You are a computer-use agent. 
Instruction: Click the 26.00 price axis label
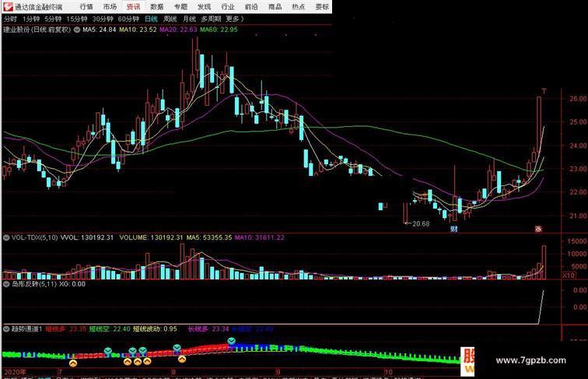coord(578,99)
